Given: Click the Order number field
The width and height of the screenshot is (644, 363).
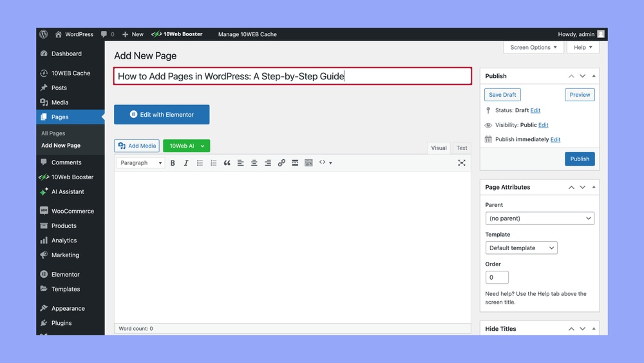Looking at the screenshot, I should [497, 277].
